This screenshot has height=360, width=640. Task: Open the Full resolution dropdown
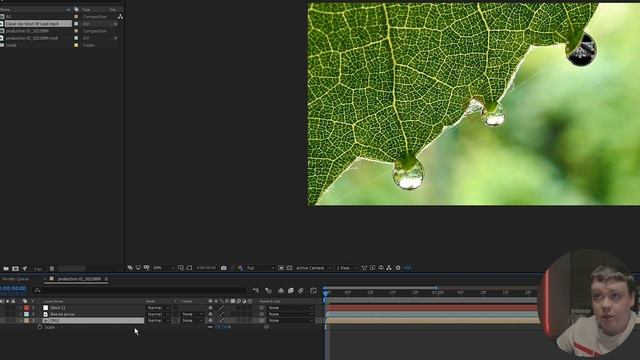coord(260,268)
